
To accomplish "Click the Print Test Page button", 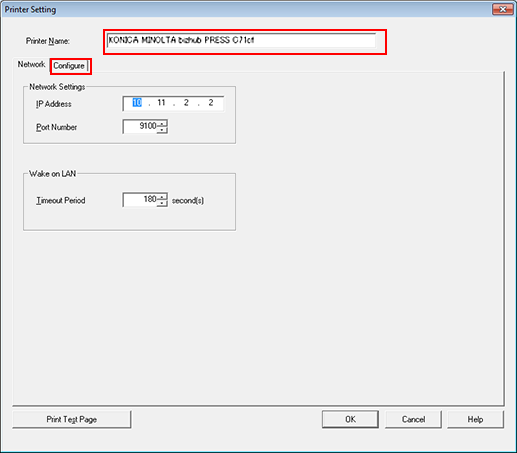I will tap(72, 419).
